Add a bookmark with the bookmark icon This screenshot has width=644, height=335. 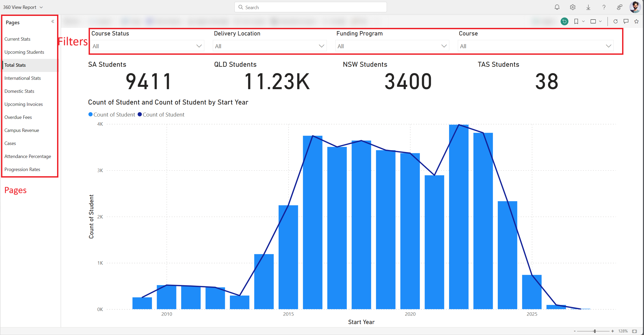tap(576, 21)
